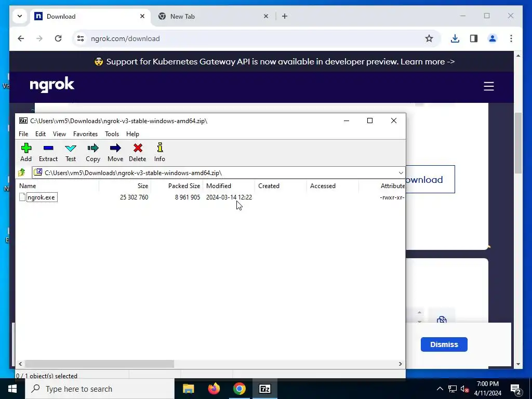Click the muted volume tray icon
Viewport: 532px width, 399px height.
[x=464, y=389]
